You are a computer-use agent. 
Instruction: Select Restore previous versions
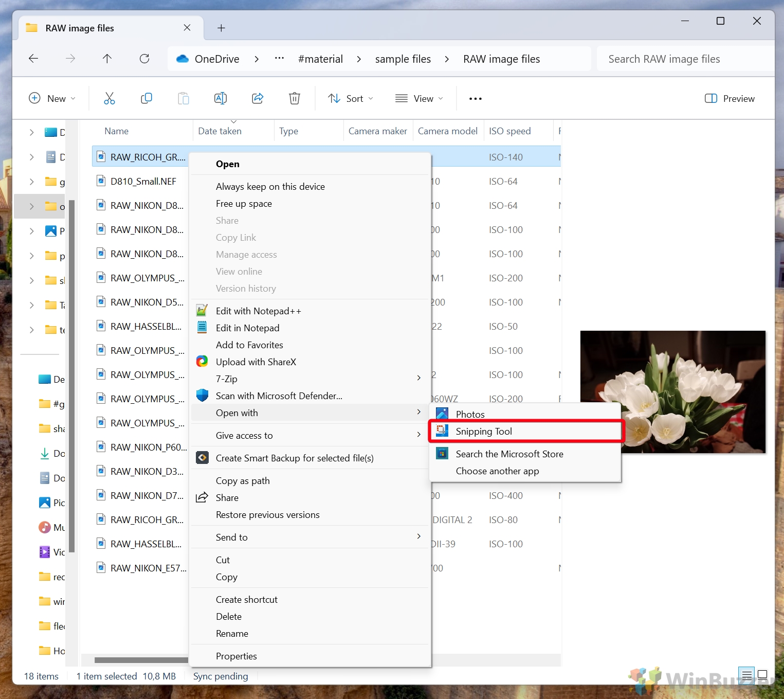311,514
